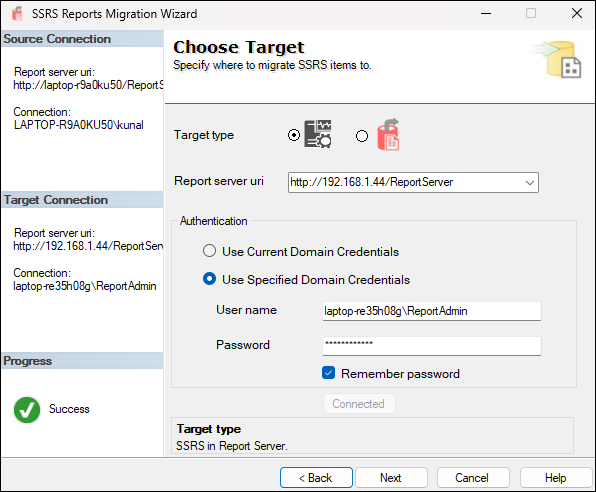
Task: Click the Target Connection panel header
Action: pos(82,200)
